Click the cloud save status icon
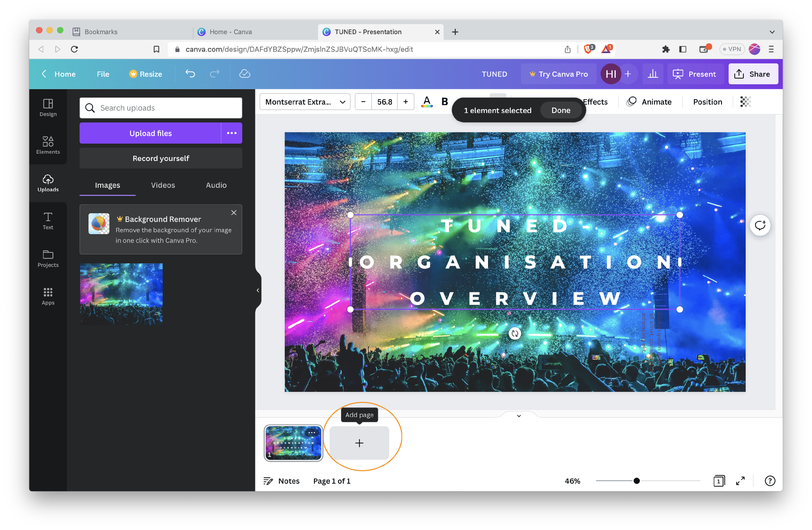 (245, 74)
